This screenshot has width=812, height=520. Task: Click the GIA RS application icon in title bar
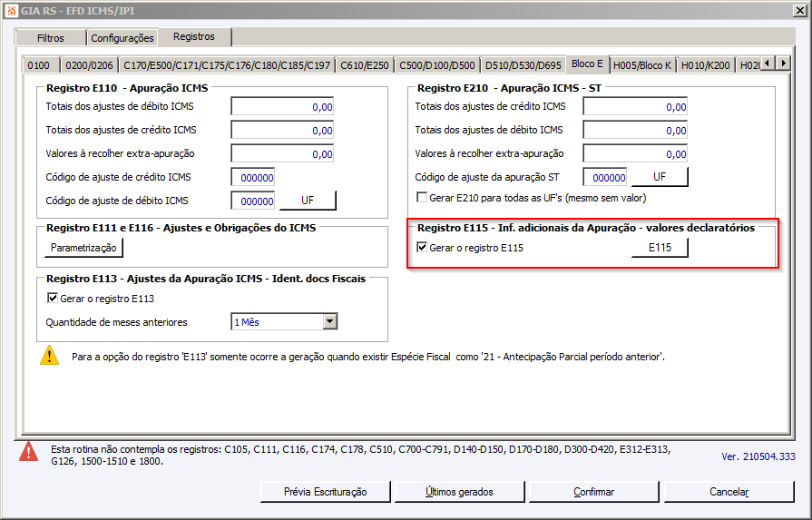pos(11,10)
